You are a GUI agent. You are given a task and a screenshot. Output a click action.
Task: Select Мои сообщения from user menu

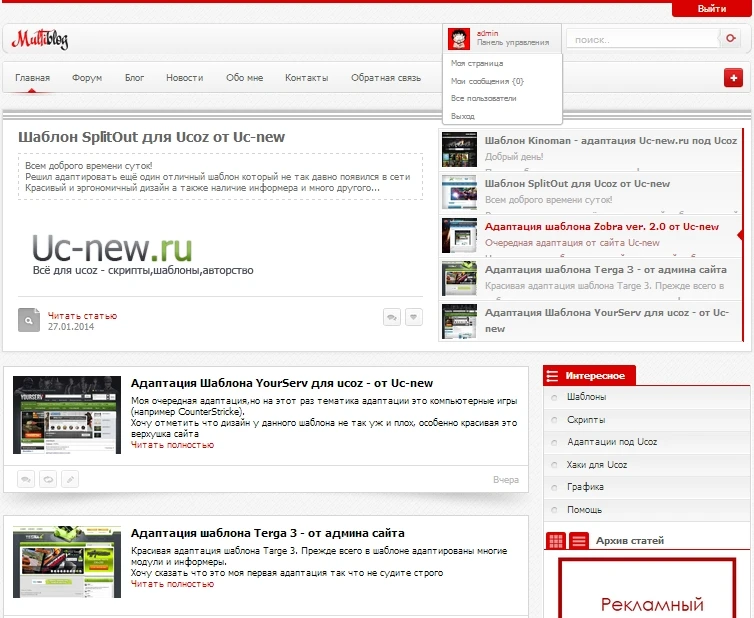point(487,81)
